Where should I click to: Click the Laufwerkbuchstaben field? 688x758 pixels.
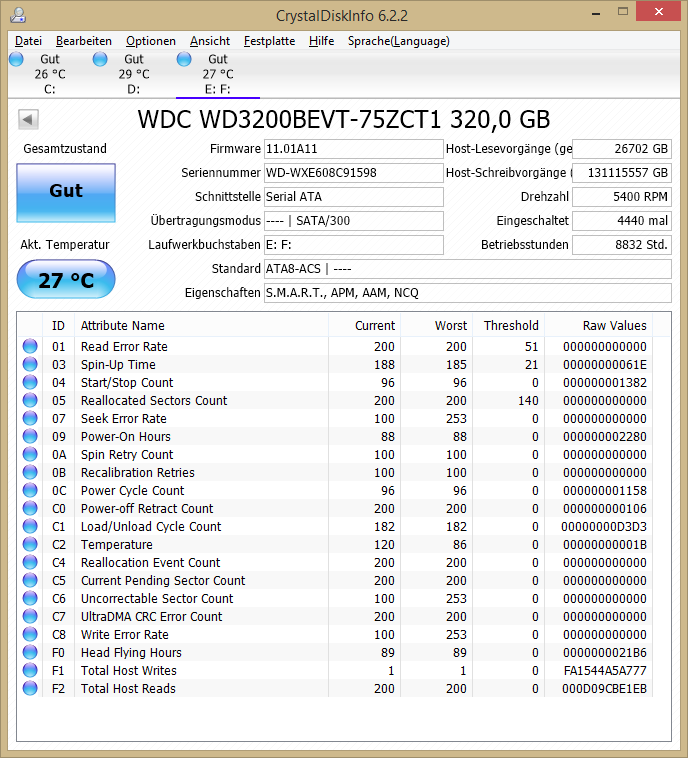(353, 245)
